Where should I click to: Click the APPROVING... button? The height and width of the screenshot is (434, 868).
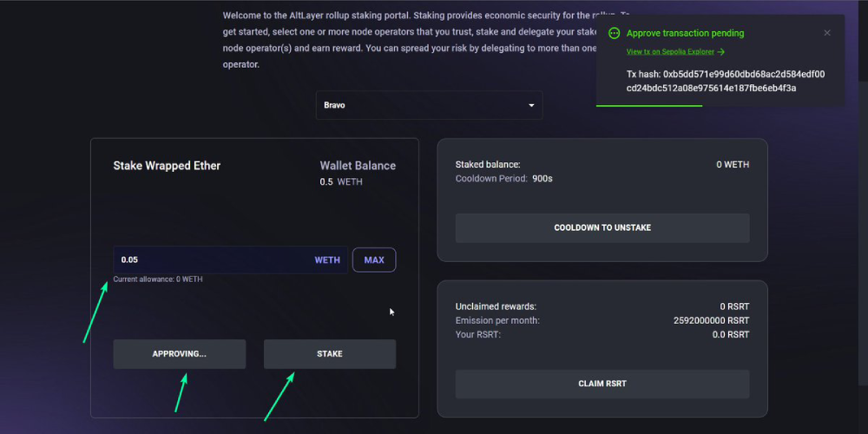coord(180,354)
